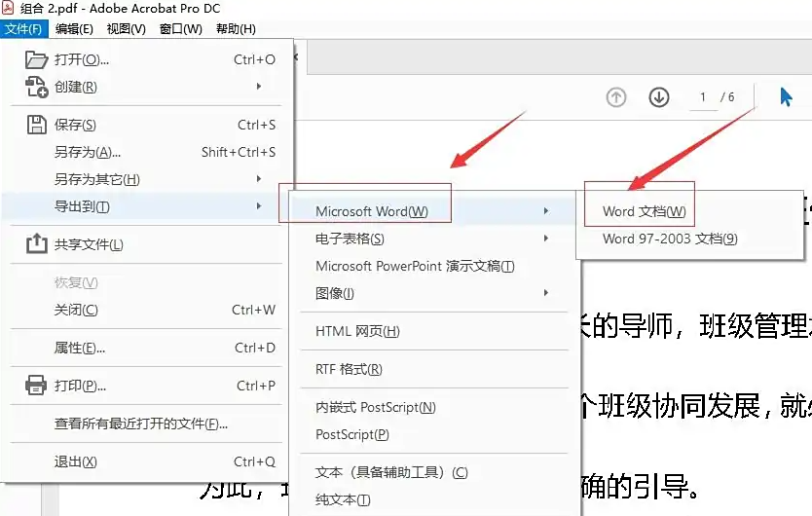812x516 pixels.
Task: Expand the 图像(I) submenu arrow
Action: pos(546,293)
